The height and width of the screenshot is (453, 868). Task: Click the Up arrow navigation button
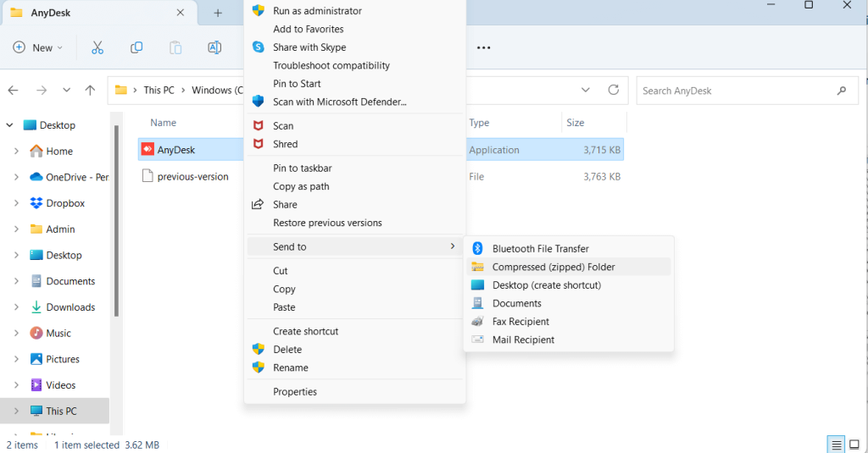[90, 90]
